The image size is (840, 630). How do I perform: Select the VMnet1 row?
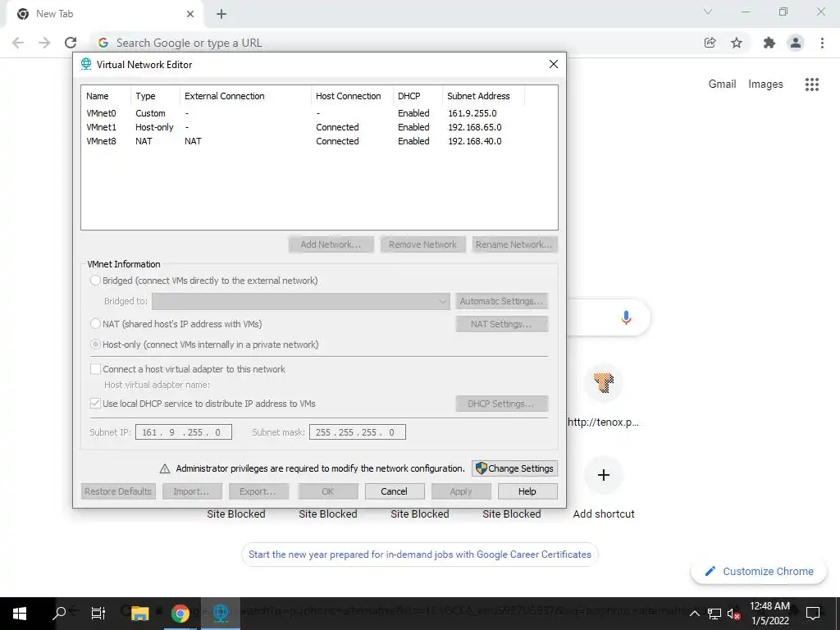319,127
